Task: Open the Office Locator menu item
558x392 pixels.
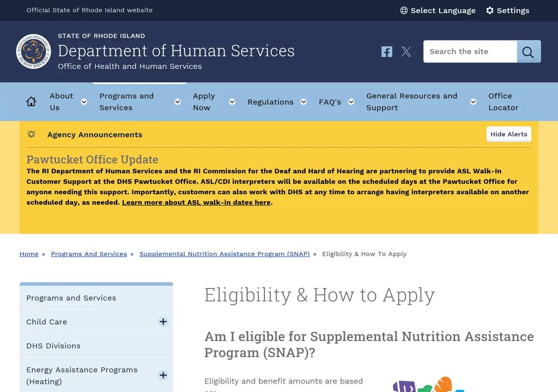Action: [x=503, y=102]
